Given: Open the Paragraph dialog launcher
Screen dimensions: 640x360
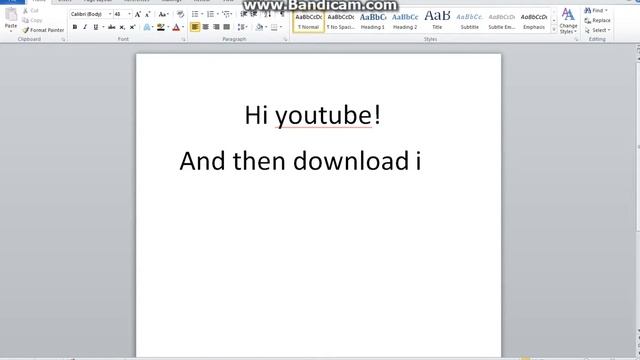Looking at the screenshot, I should pyautogui.click(x=285, y=40).
